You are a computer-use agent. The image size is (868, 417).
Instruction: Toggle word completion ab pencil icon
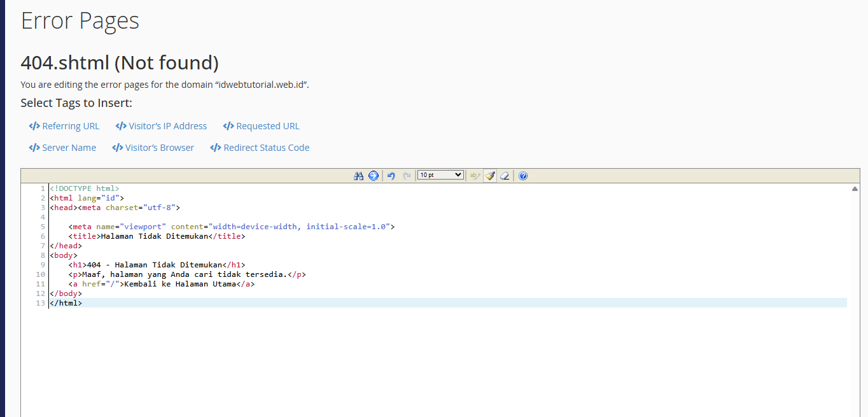click(475, 176)
